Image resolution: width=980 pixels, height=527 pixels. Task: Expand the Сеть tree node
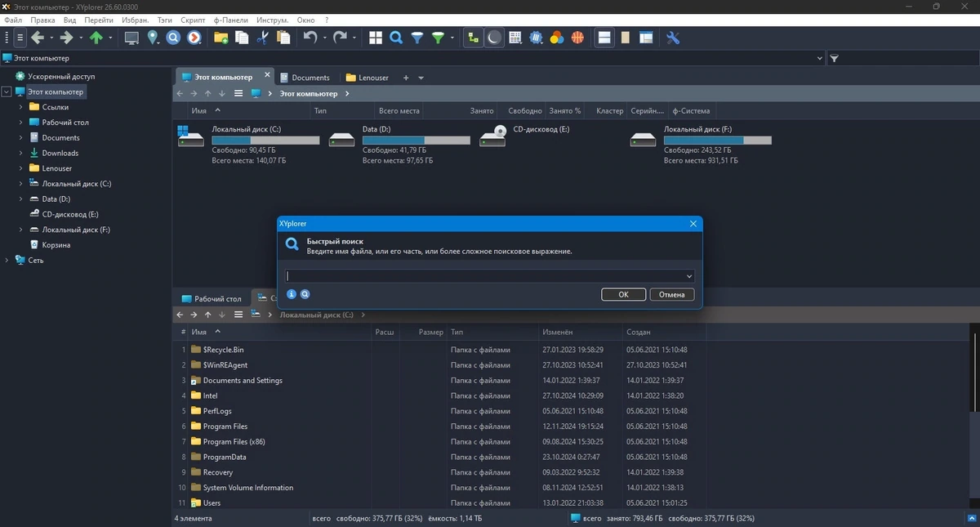[x=7, y=261]
